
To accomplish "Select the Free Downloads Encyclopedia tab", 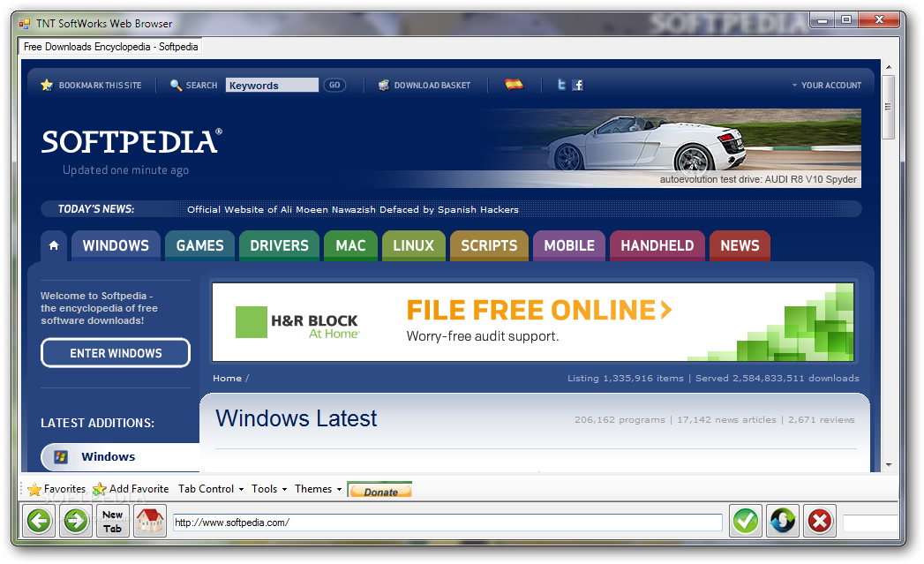I will [x=110, y=47].
